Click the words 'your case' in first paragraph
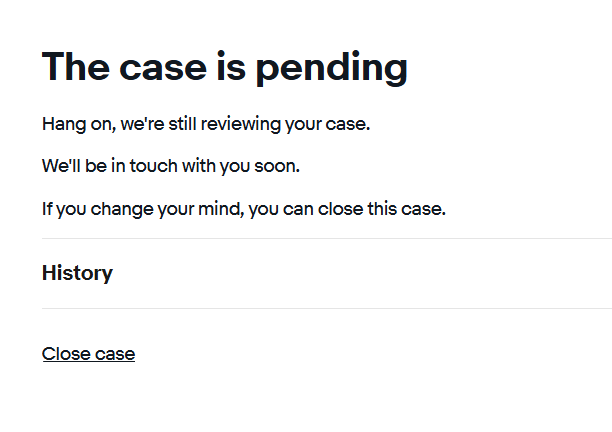This screenshot has height=432, width=612. click(345, 124)
